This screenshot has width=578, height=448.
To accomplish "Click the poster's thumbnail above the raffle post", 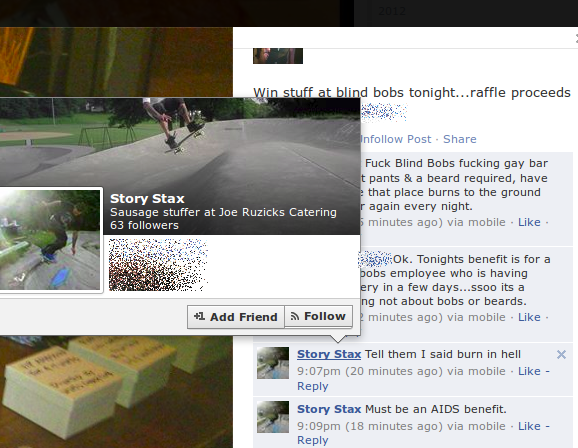I will [x=278, y=56].
